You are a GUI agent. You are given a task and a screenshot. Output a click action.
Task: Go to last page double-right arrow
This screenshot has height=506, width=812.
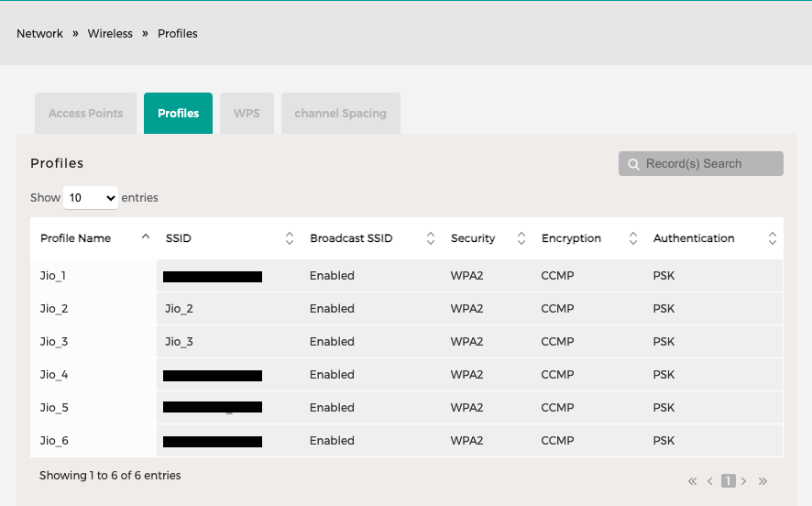coord(763,481)
